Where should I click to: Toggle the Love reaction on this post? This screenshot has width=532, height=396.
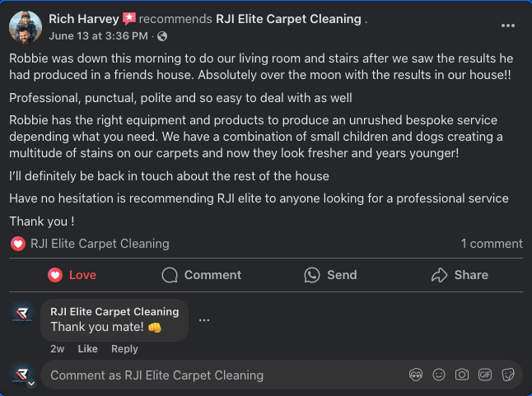coord(72,275)
